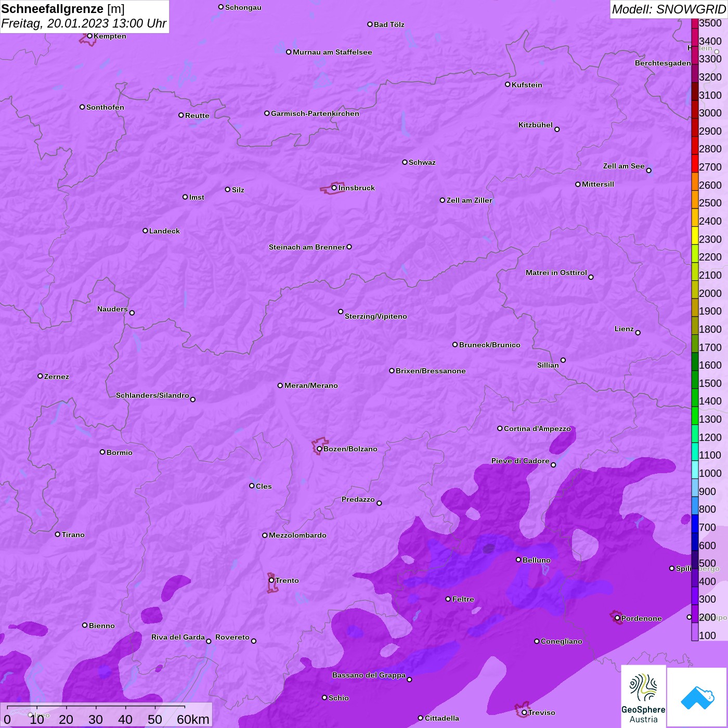Click the 'Predazzo' label
This screenshot has height=728, width=728.
[358, 499]
